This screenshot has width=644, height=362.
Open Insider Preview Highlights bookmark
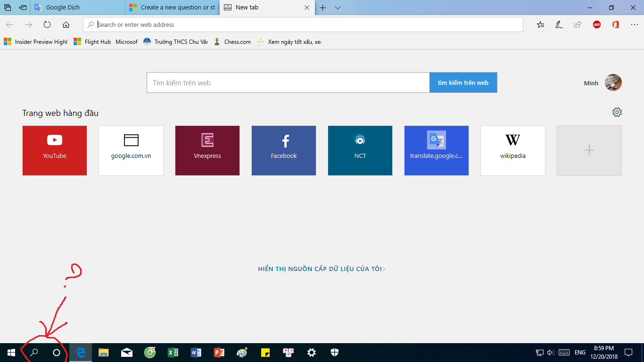coord(36,42)
